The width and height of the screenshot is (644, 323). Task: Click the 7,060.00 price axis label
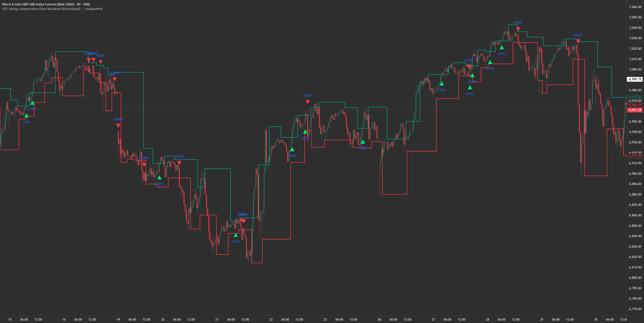tap(635, 7)
